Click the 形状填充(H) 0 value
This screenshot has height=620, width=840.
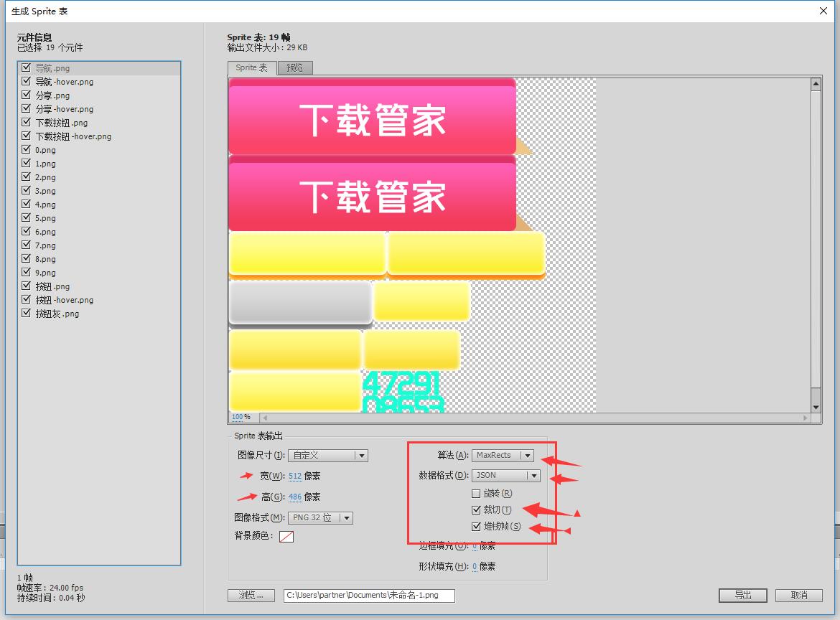point(475,566)
